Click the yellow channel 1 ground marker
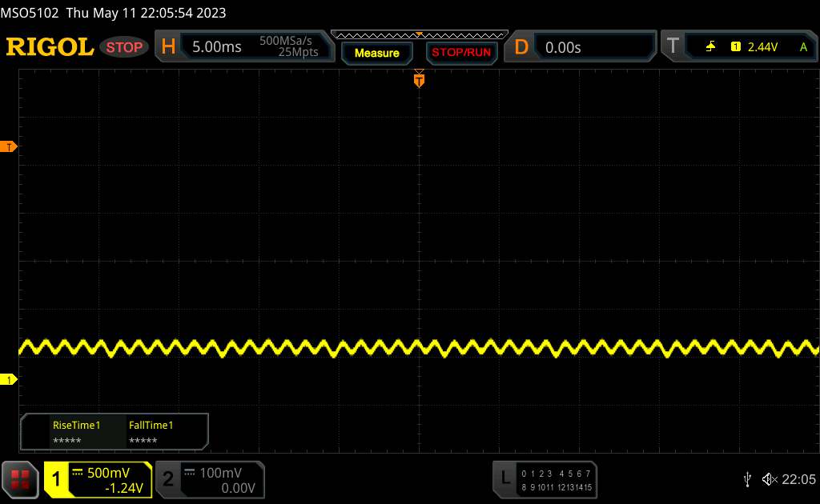Screen dimensions: 820x504 8,380
